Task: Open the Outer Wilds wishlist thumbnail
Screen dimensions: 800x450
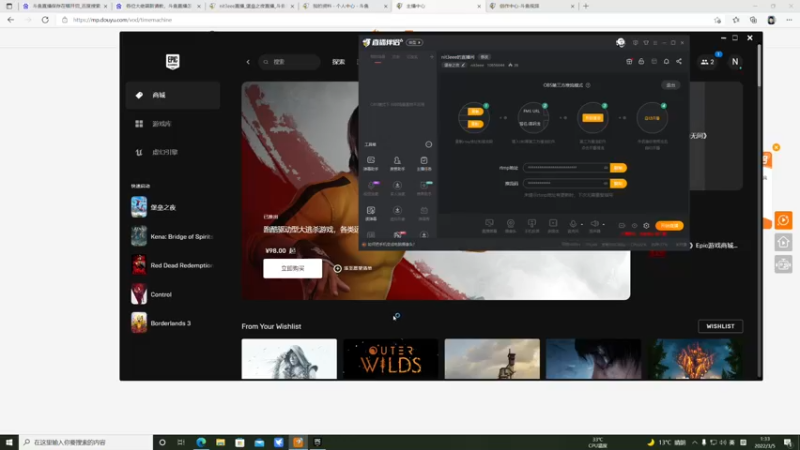Action: 390,359
